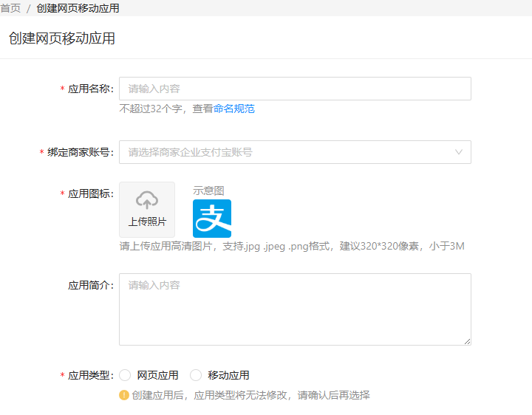
Task: Focus the 应用名称 text input
Action: (x=294, y=89)
